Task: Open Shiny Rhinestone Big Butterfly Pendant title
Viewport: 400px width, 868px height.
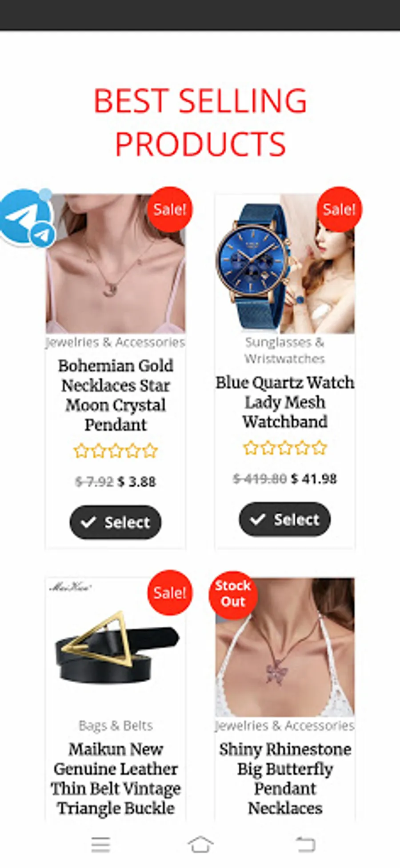Action: click(285, 779)
